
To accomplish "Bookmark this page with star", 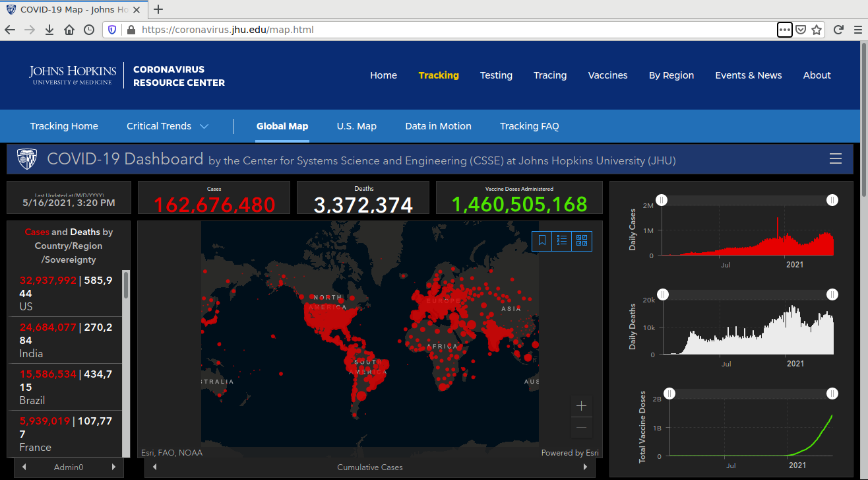I will (817, 30).
